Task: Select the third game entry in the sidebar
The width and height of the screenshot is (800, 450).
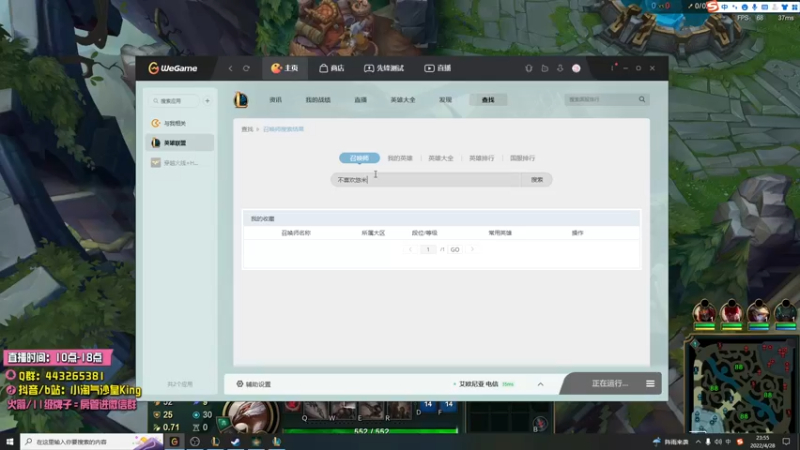Action: 180,163
